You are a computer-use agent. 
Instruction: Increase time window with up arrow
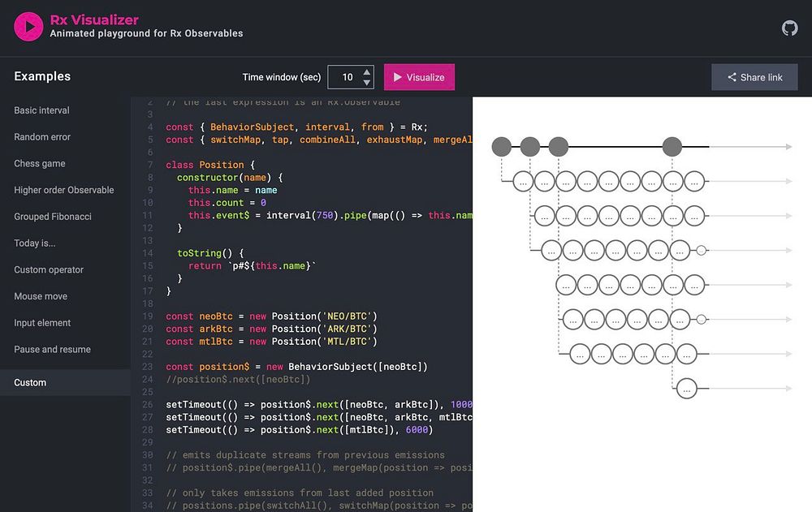point(367,72)
